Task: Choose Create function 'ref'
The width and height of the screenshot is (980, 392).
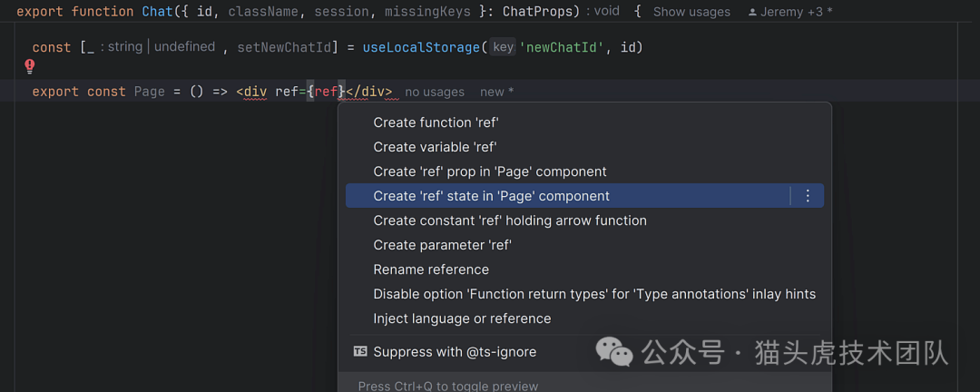Action: [436, 122]
